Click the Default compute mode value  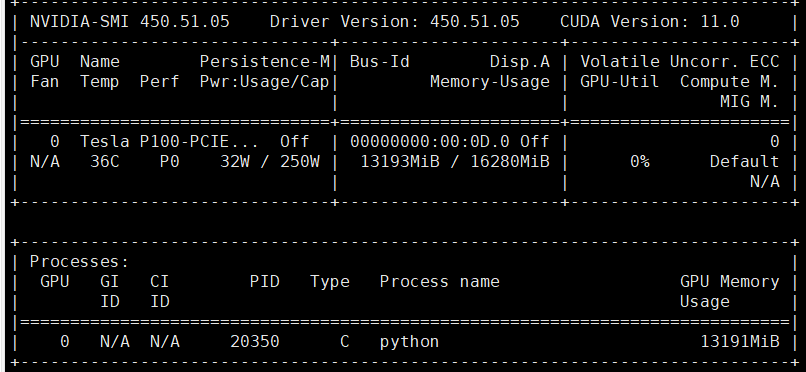point(744,162)
